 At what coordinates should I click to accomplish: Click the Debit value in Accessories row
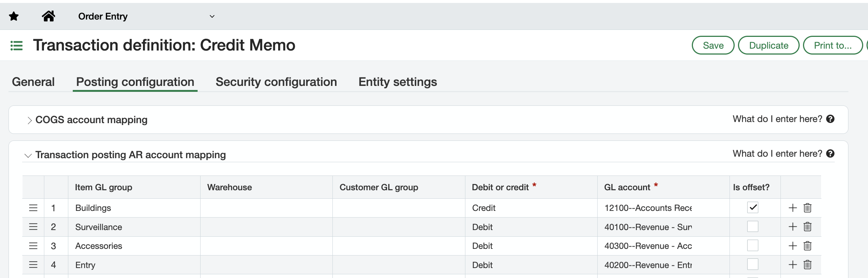(x=482, y=246)
